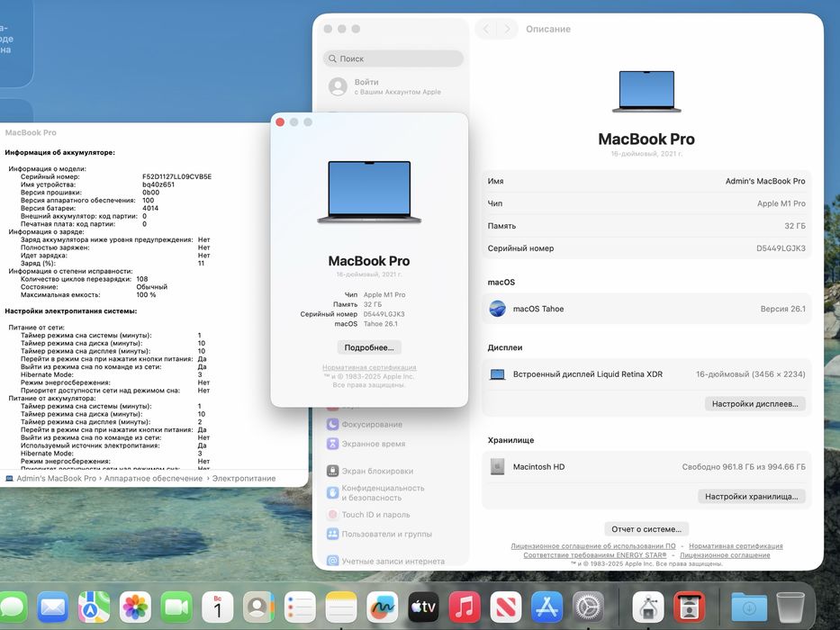Click the Имя row value Admin's MacBook Pro
This screenshot has height=630, width=840.
765,181
